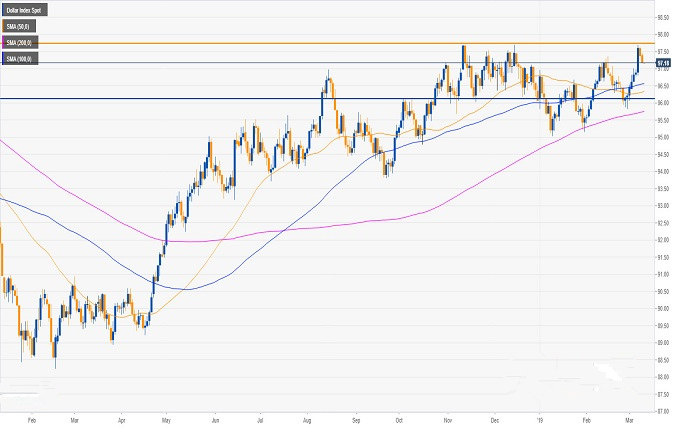Click the Nov label on the time axis
675x428 pixels.
point(448,420)
